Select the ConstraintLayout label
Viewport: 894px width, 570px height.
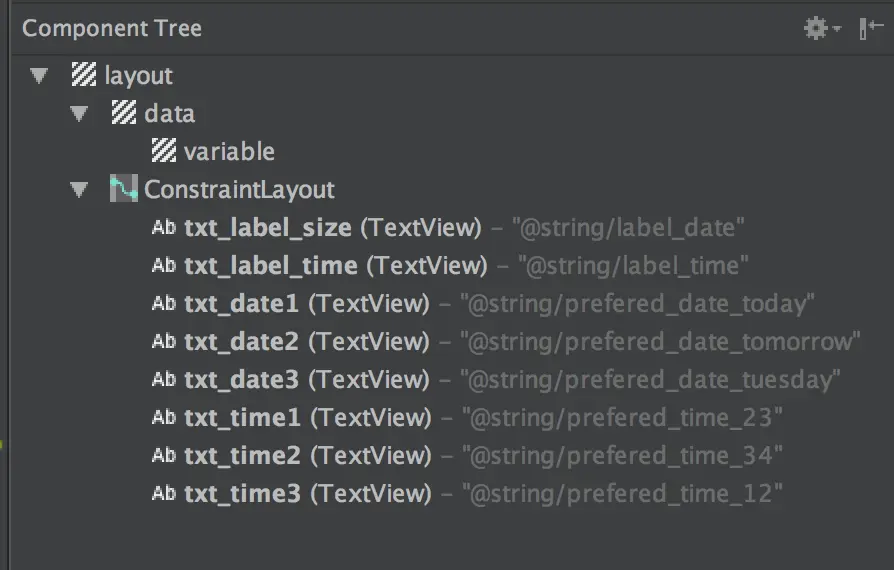pyautogui.click(x=240, y=189)
